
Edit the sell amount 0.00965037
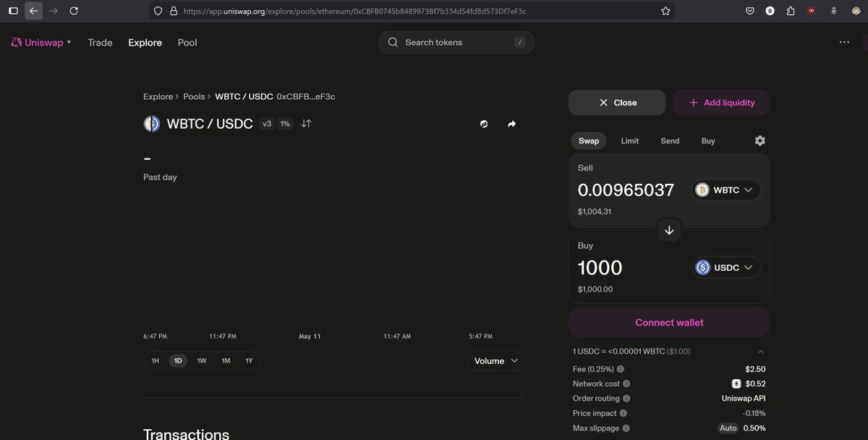626,190
